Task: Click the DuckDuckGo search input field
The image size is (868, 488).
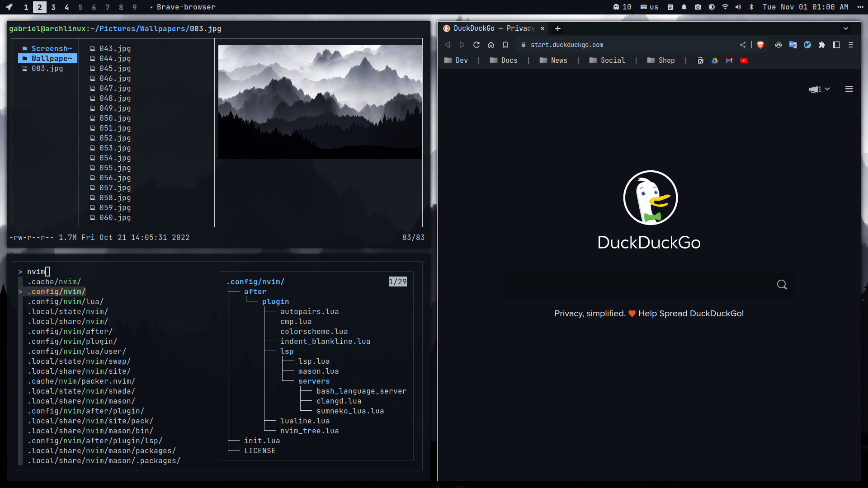Action: [637, 285]
